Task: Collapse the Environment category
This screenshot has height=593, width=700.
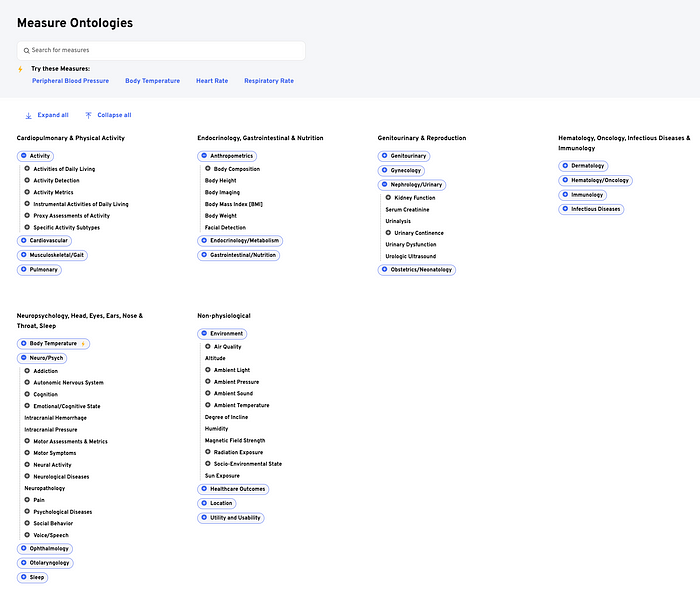Action: pyautogui.click(x=204, y=334)
